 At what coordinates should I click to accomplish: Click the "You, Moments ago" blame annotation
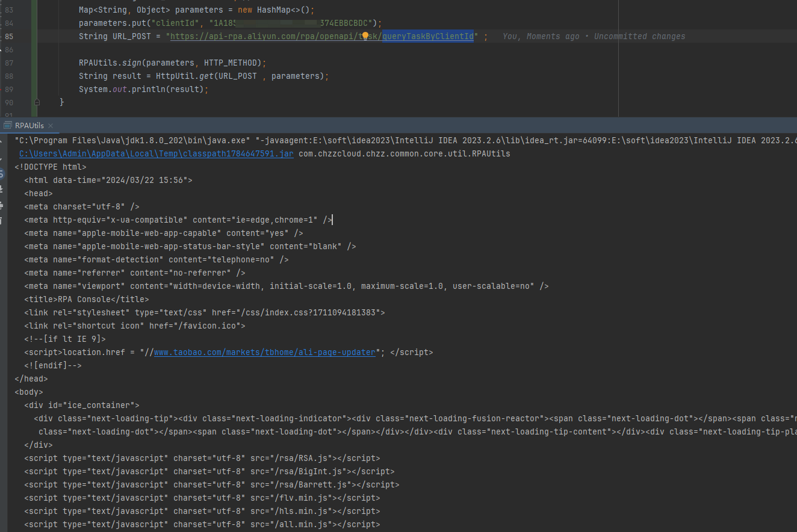point(594,37)
